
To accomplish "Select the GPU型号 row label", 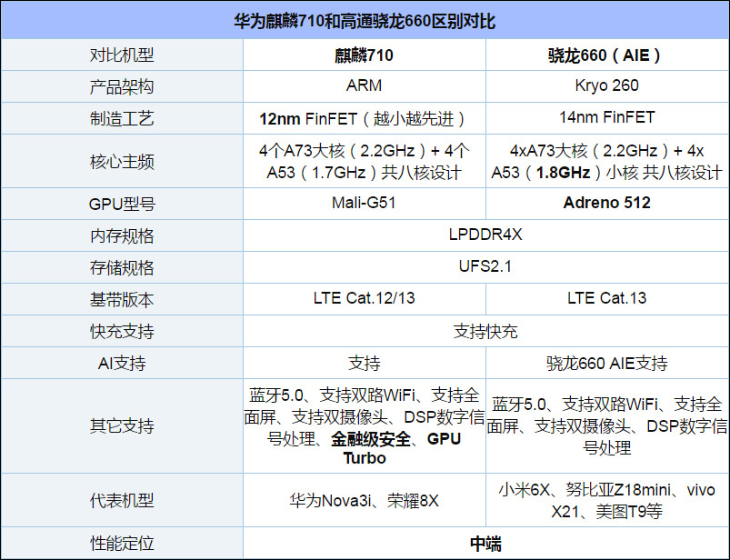I will [x=122, y=204].
